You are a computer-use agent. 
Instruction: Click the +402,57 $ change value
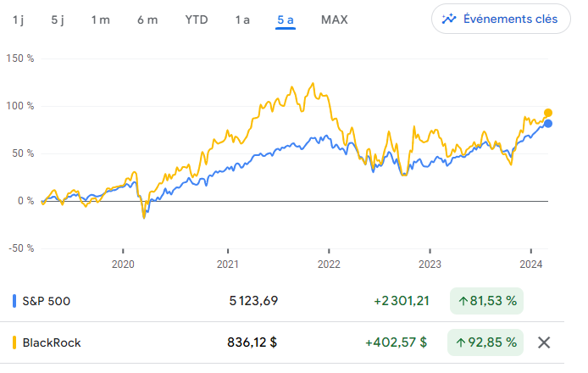[x=396, y=342]
